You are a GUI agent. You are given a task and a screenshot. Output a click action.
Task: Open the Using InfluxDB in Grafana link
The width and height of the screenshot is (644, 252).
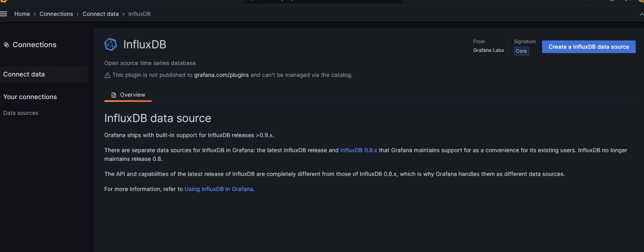click(218, 189)
